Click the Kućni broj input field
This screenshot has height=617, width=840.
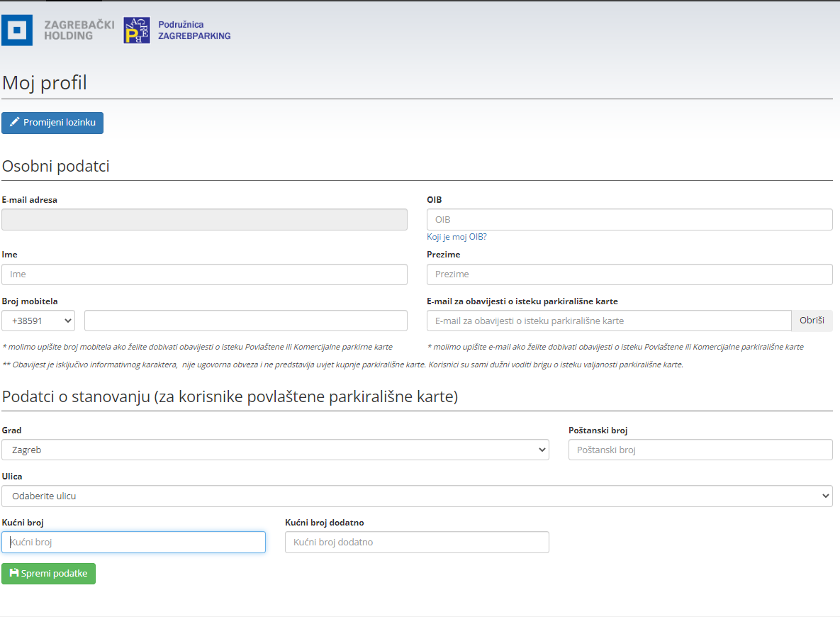(x=133, y=543)
